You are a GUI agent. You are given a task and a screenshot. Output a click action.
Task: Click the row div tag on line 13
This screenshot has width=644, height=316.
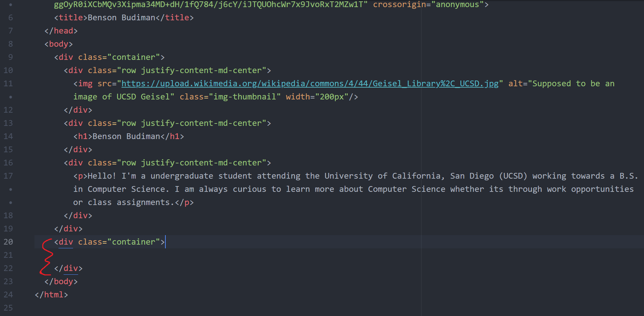[x=167, y=123]
